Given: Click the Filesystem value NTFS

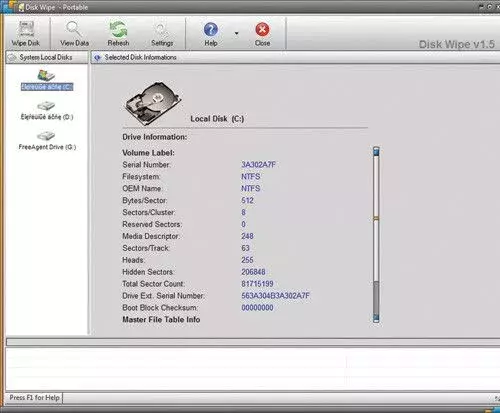Looking at the screenshot, I should pyautogui.click(x=251, y=177).
